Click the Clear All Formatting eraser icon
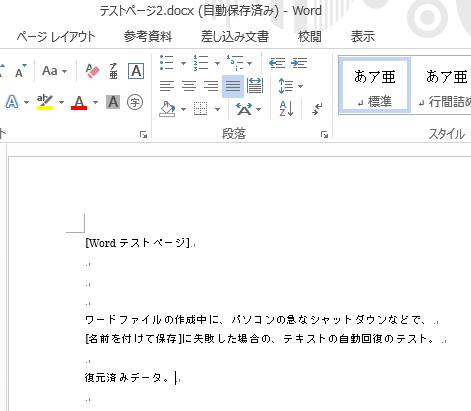The width and height of the screenshot is (471, 411). (92, 71)
